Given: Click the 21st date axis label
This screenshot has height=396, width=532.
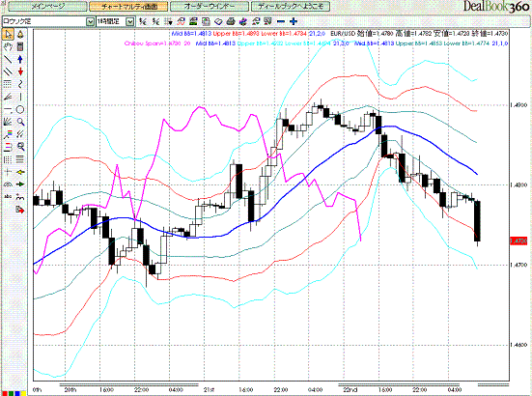Looking at the screenshot, I should 210,389.
